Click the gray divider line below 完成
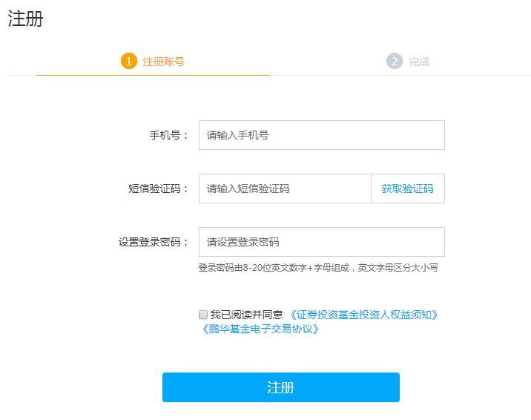The width and height of the screenshot is (531, 420). click(x=400, y=75)
